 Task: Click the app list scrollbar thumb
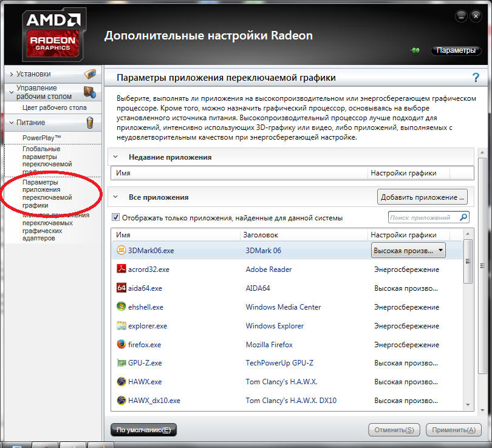(x=468, y=261)
